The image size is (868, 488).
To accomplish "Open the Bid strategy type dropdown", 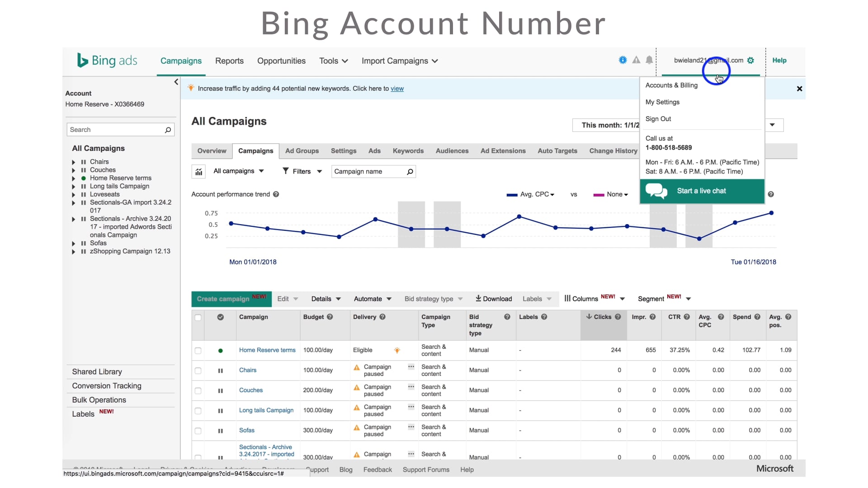I will pyautogui.click(x=433, y=299).
